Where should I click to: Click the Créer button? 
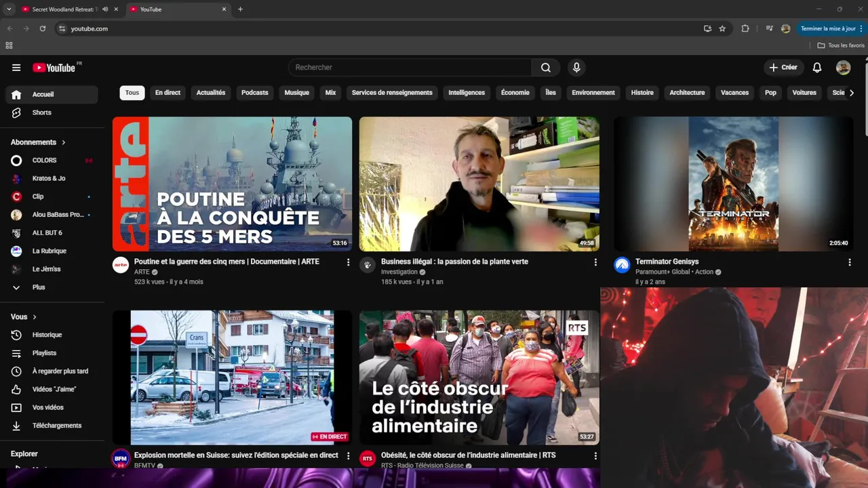pos(783,67)
